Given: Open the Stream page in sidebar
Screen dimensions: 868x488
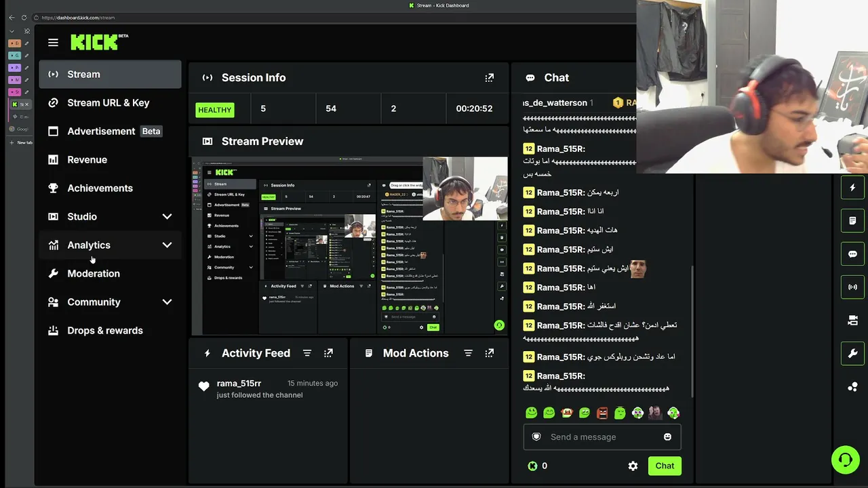Looking at the screenshot, I should click(x=110, y=75).
